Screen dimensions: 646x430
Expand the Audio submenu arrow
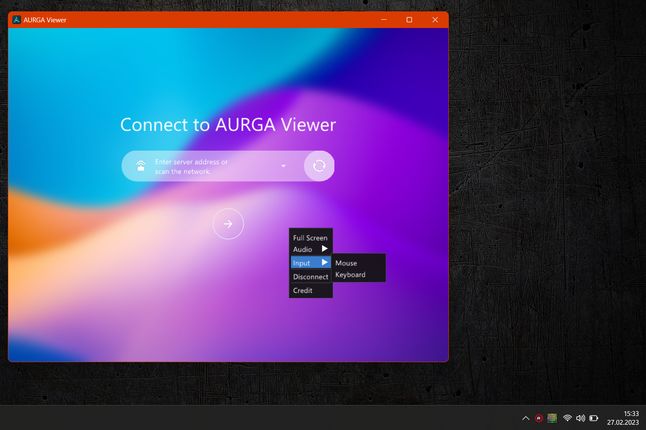(325, 249)
